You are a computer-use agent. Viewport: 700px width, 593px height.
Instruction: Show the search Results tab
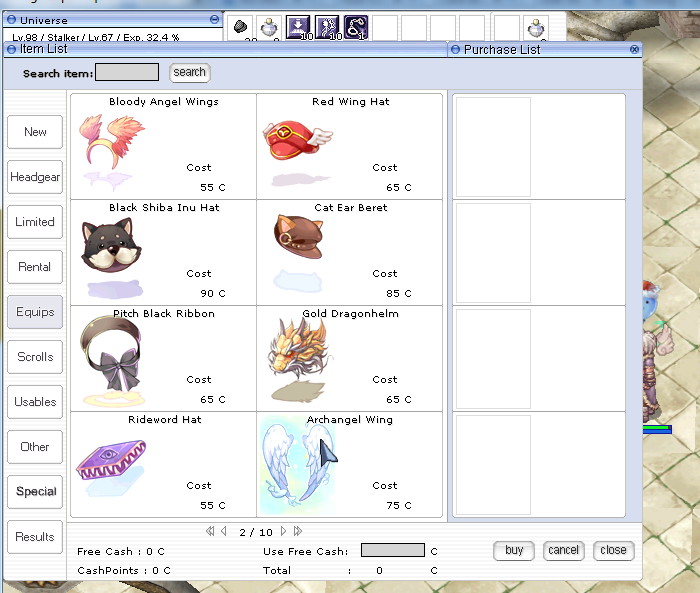[x=35, y=537]
